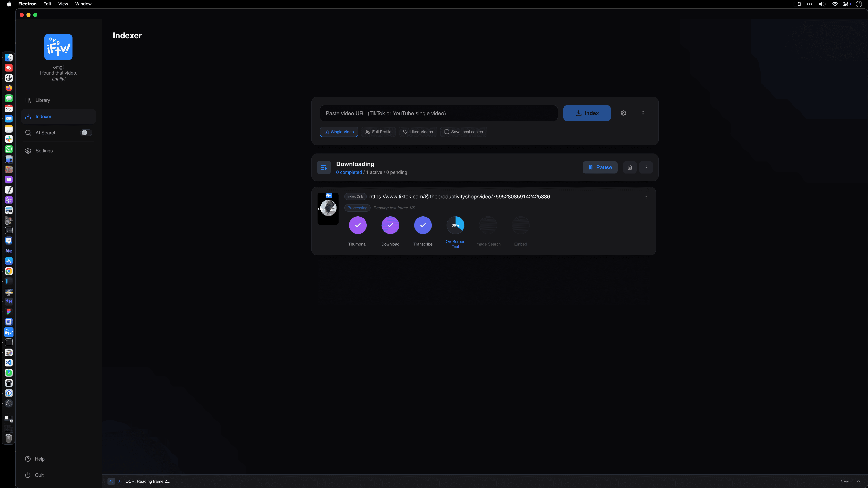Open the Library section
Viewport: 868px width, 488px height.
point(42,100)
